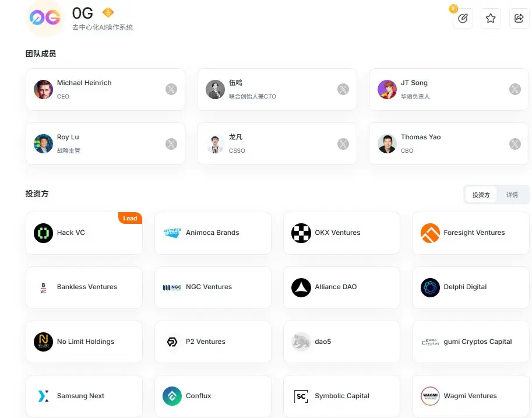This screenshot has width=532, height=418.
Task: Open the 伍鸣 team member name
Action: pos(235,83)
